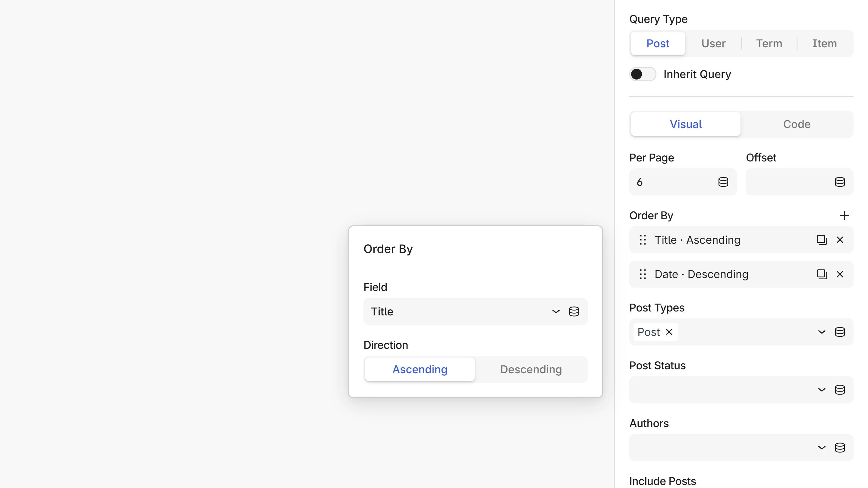Viewport: 868px width, 488px height.
Task: Duplicate the Title · Ascending order rule
Action: coord(822,240)
